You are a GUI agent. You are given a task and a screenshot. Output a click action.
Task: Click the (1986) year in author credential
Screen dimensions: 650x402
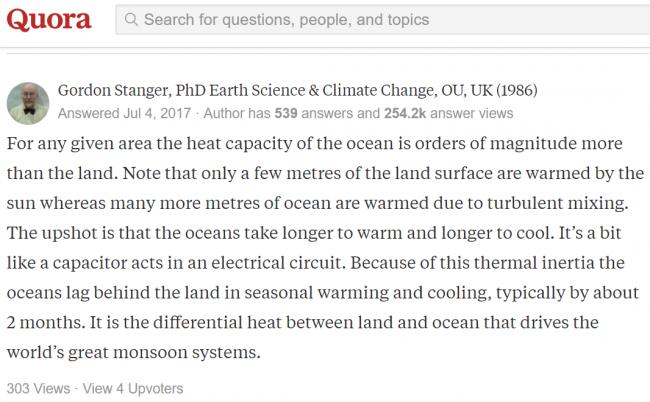(517, 91)
